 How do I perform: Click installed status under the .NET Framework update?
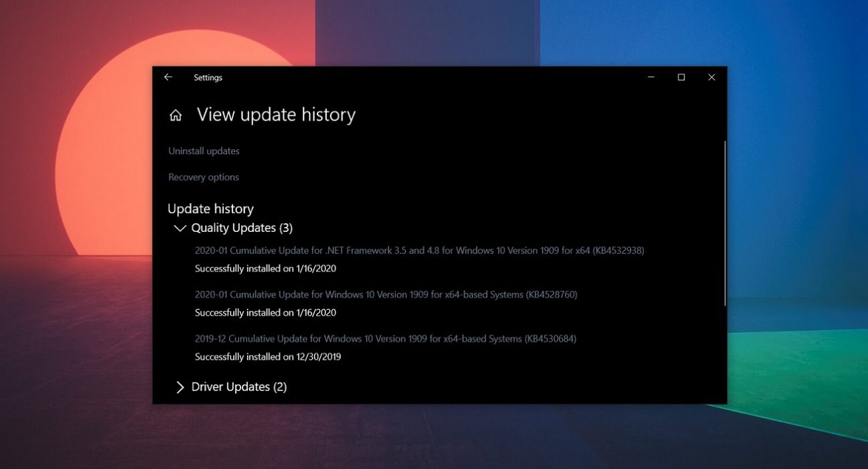point(265,269)
